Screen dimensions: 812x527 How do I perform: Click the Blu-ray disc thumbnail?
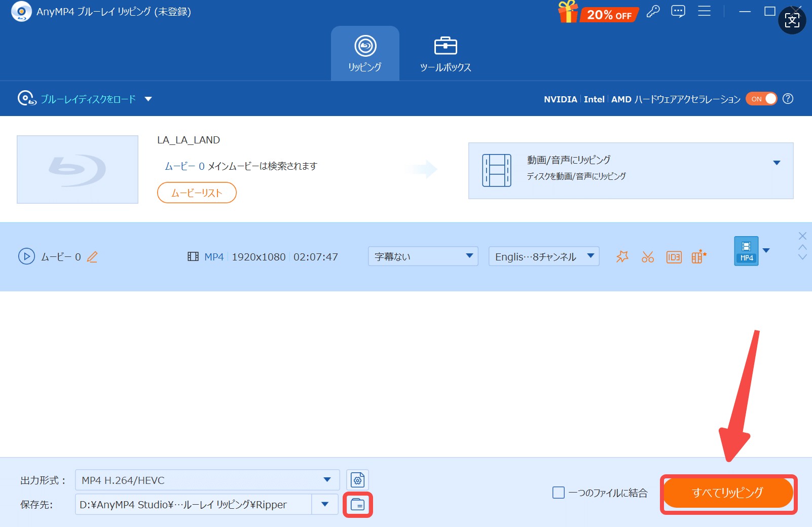pos(78,169)
